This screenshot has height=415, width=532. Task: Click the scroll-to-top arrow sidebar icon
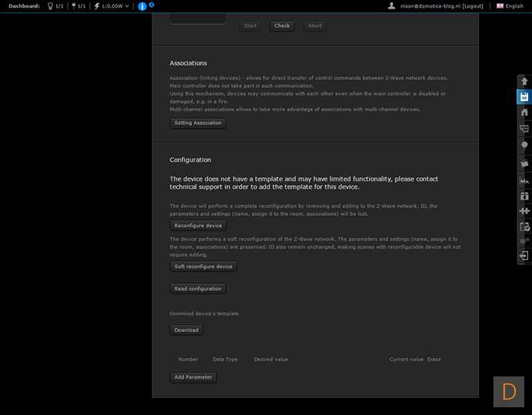[524, 81]
